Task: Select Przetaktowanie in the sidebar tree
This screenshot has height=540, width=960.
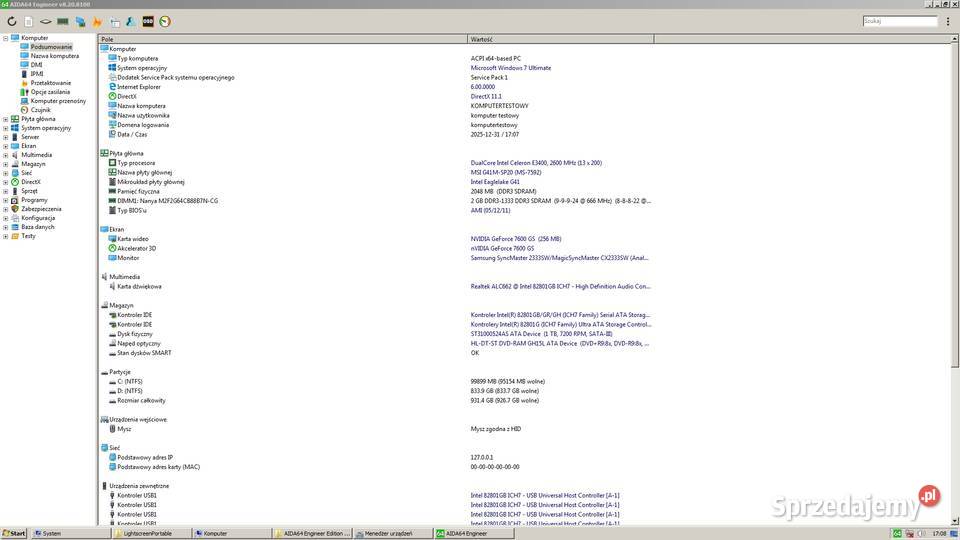Action: click(x=50, y=83)
